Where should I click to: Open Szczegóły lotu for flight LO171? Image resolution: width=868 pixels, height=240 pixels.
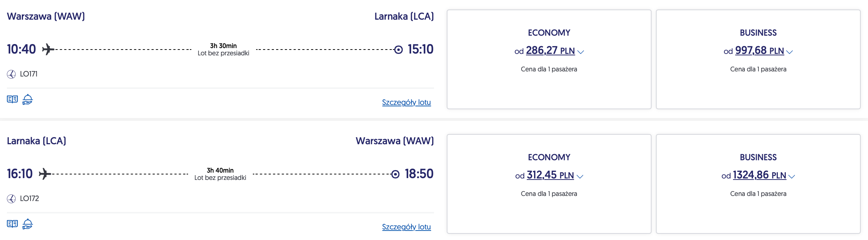pos(406,102)
